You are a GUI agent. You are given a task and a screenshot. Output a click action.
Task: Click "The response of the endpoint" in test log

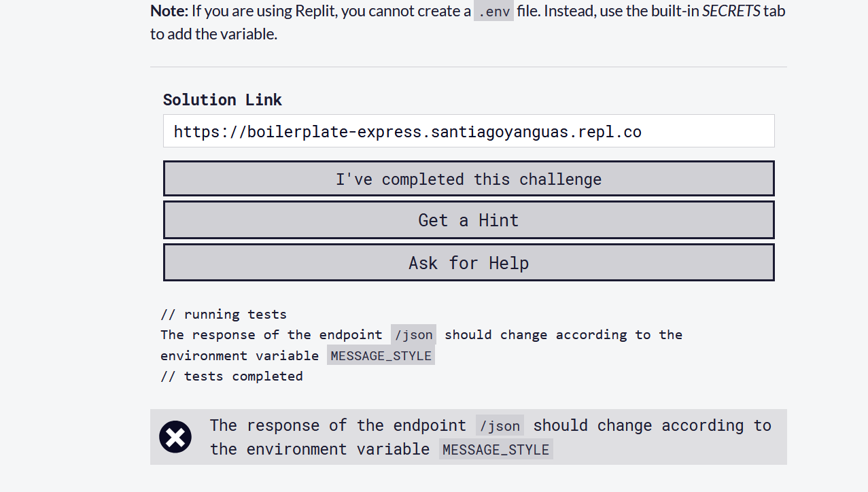click(x=271, y=335)
